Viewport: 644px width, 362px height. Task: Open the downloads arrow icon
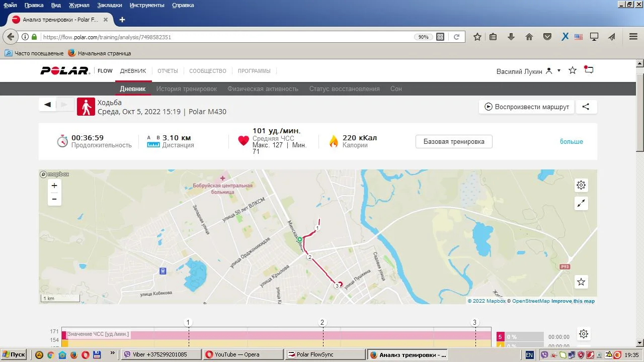coord(511,37)
